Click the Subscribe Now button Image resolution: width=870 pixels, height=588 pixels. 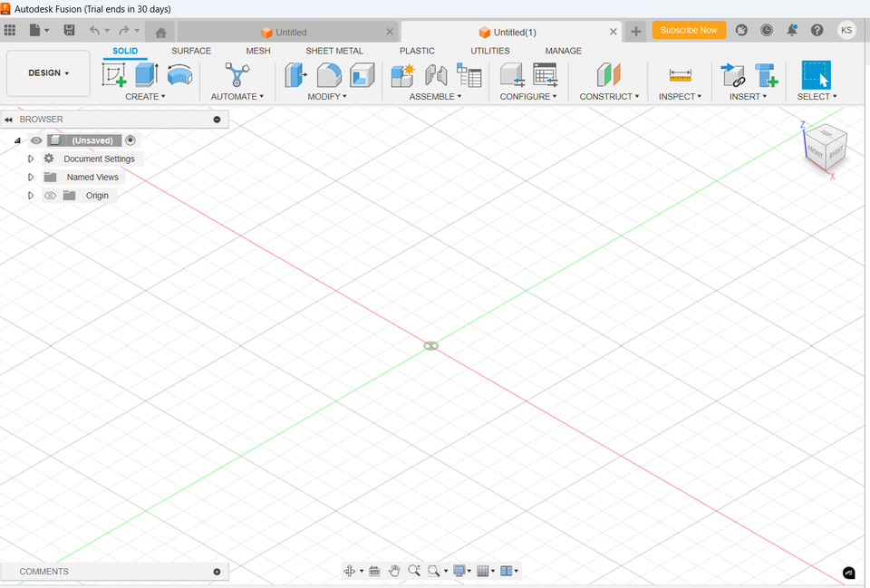pos(689,31)
